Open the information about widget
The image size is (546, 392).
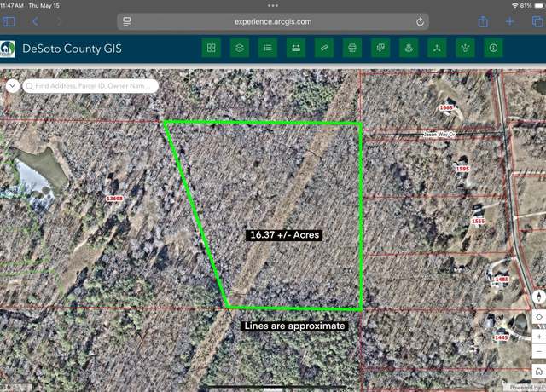click(493, 48)
